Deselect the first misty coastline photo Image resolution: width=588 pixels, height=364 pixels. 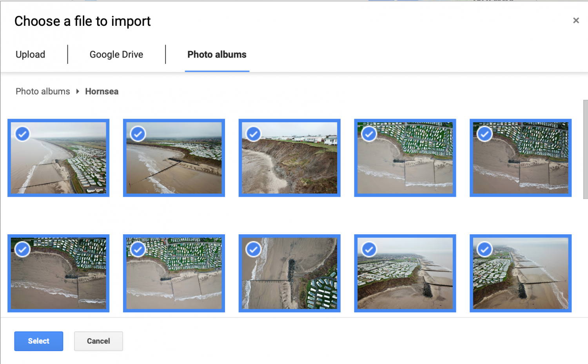point(22,134)
